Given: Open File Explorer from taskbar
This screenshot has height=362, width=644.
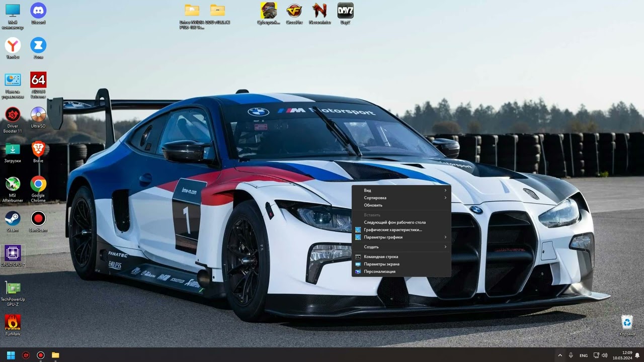Looking at the screenshot, I should tap(55, 355).
